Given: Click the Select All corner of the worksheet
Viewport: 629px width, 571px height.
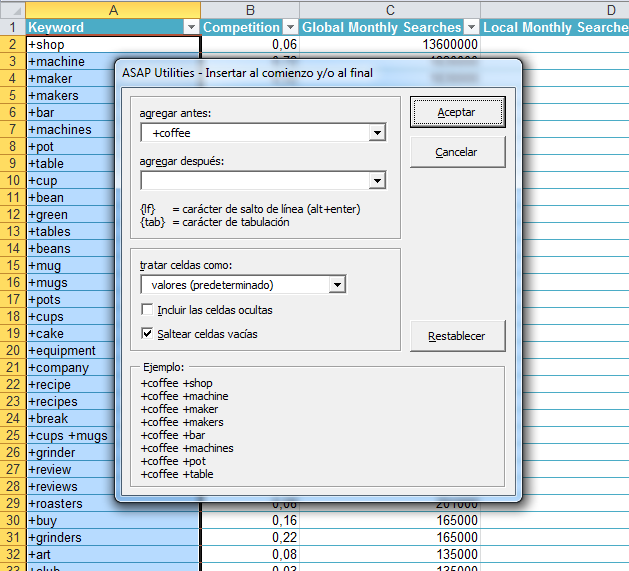Looking at the screenshot, I should [x=13, y=10].
